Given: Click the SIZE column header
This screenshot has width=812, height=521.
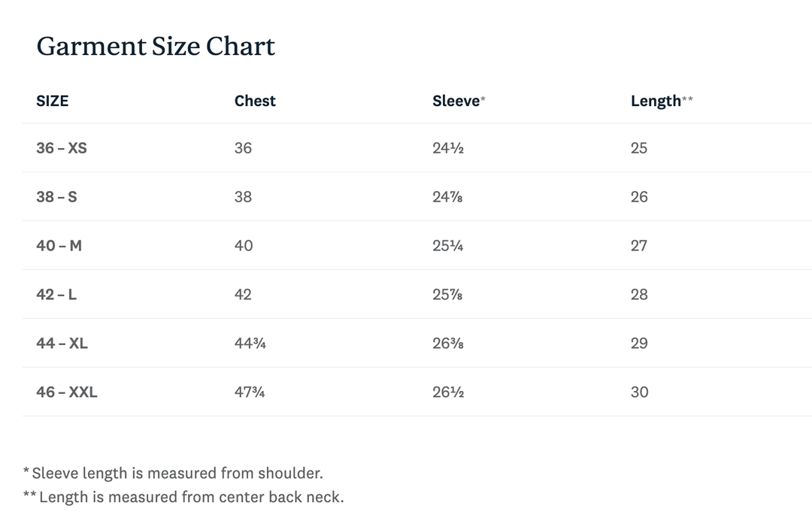Looking at the screenshot, I should (x=53, y=101).
